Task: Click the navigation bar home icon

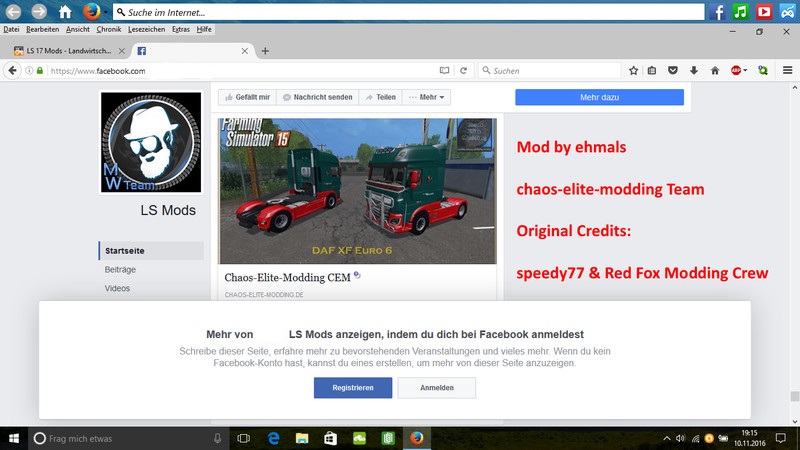Action: coord(715,70)
